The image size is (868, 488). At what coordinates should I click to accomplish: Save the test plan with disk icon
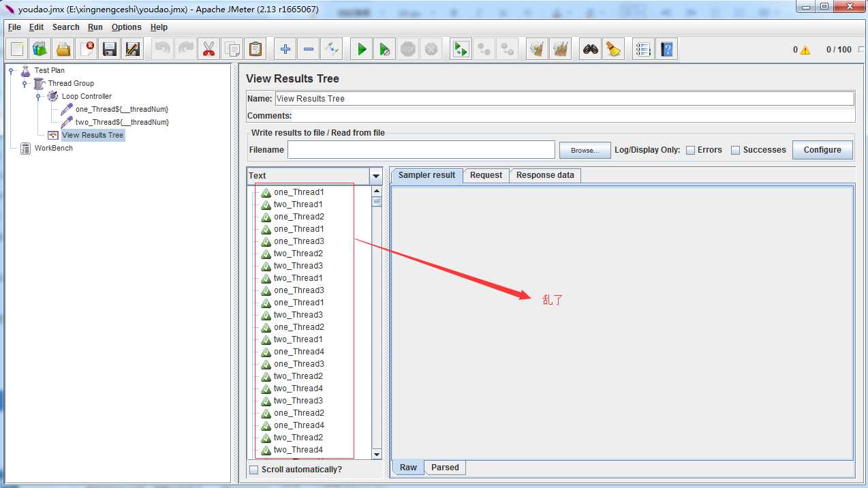[110, 49]
